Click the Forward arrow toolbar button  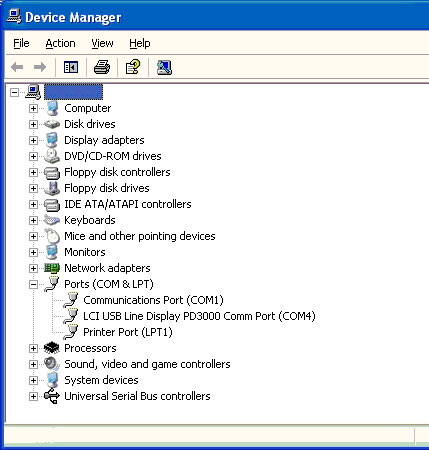click(x=40, y=67)
